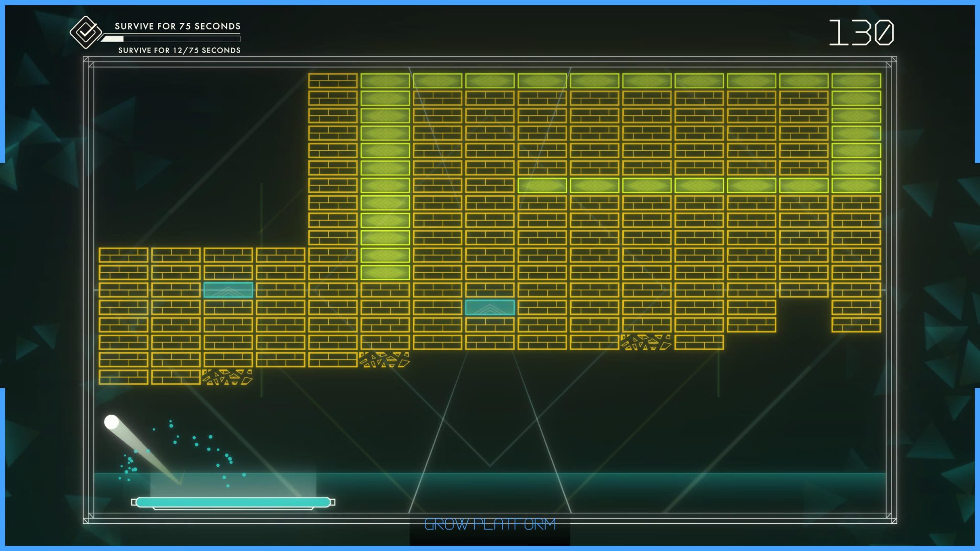Click the teal paddle platform

coord(233,502)
